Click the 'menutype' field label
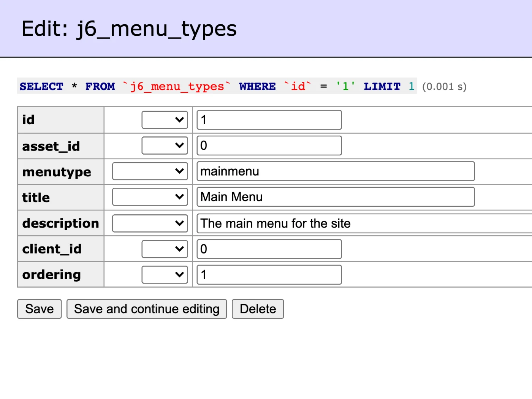This screenshot has height=399, width=532. (x=57, y=172)
